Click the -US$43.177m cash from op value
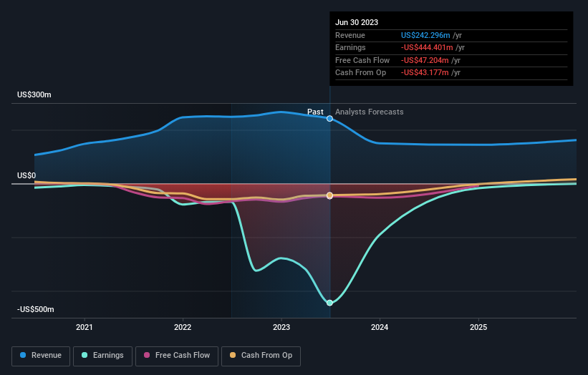The image size is (588, 375). coord(425,73)
